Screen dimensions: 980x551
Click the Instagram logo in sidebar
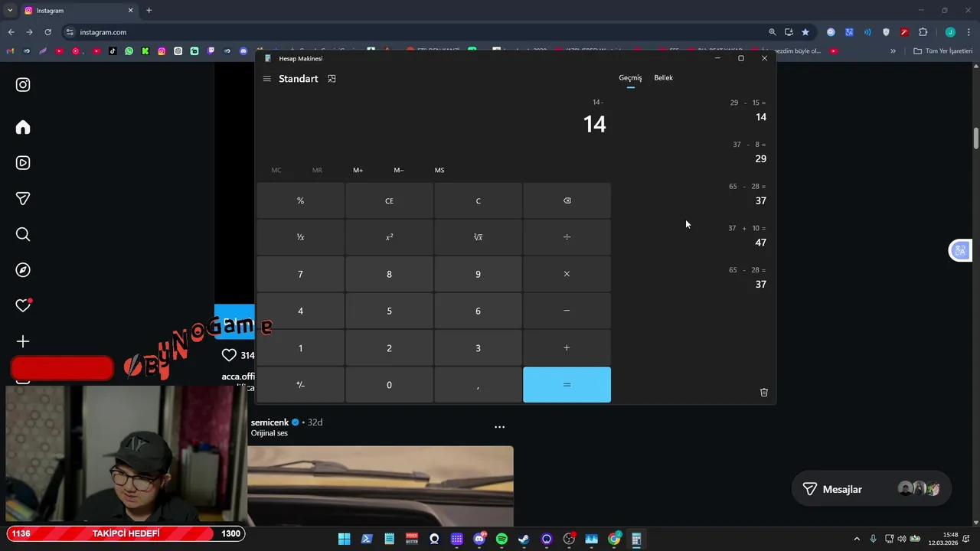coord(23,85)
